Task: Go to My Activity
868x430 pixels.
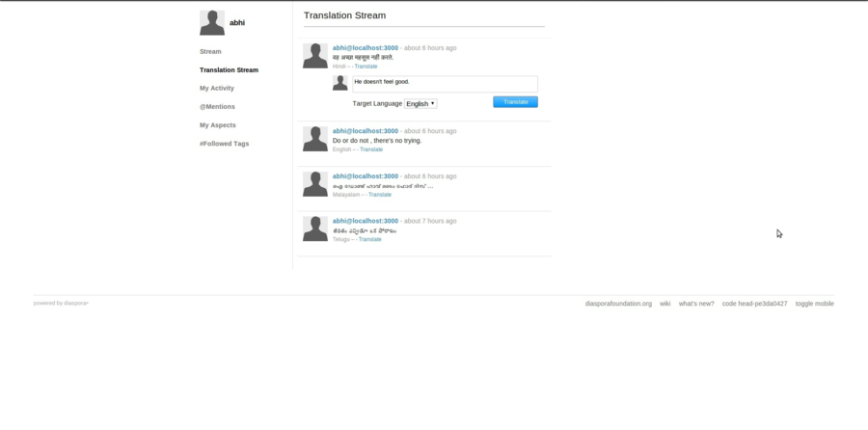Action: pos(217,89)
